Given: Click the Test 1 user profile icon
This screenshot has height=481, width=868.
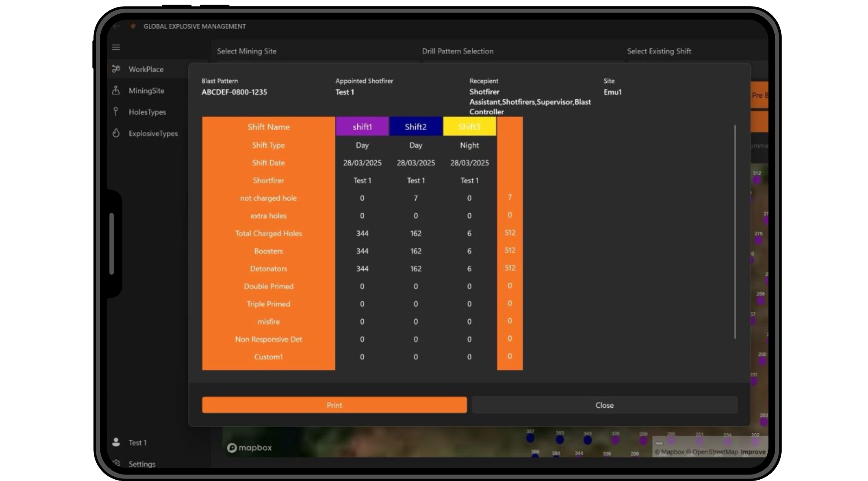Looking at the screenshot, I should 115,442.
